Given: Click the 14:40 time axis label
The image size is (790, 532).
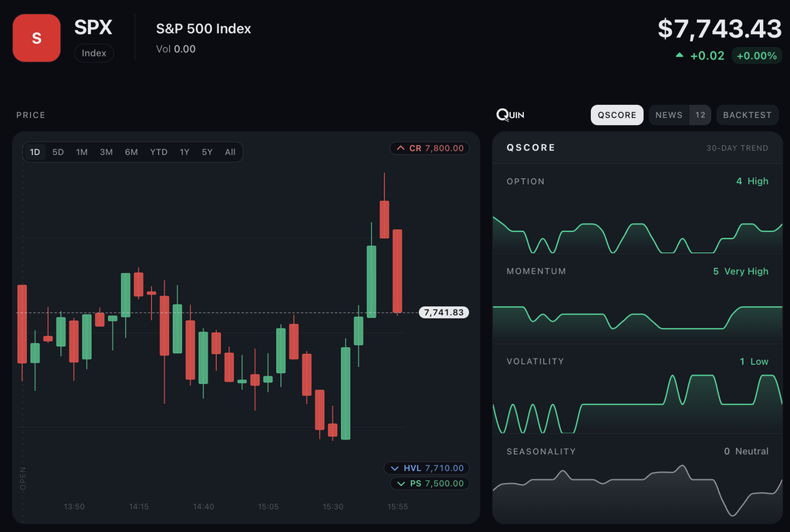Looking at the screenshot, I should coord(204,507).
